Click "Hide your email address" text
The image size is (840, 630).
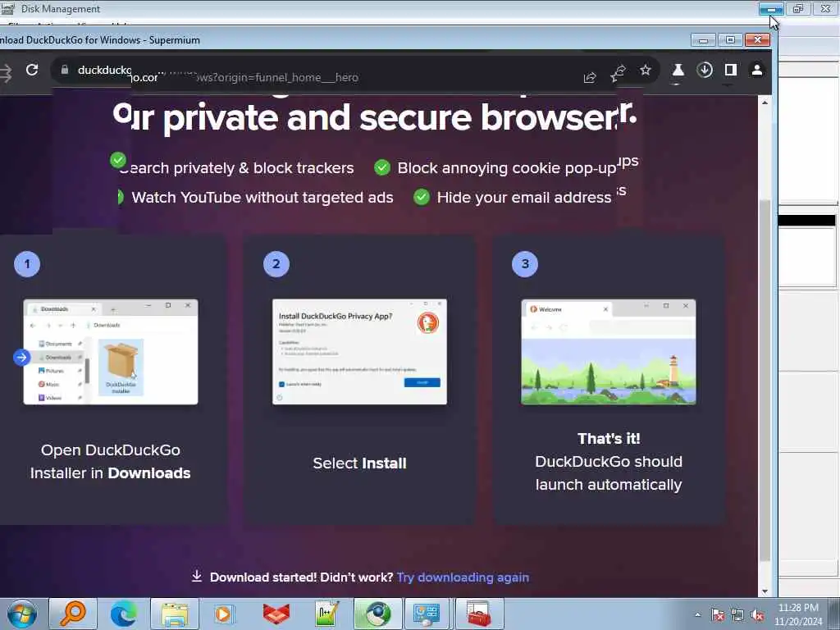coord(524,198)
